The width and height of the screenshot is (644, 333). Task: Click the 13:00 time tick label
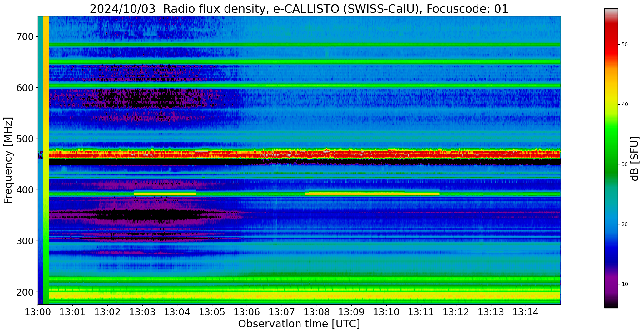pyautogui.click(x=38, y=312)
